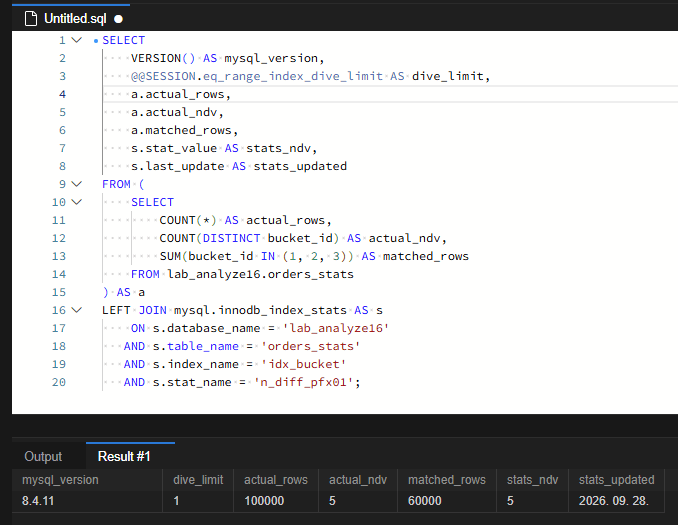The width and height of the screenshot is (678, 525).
Task: Click the actual_ndv column header
Action: point(358,480)
